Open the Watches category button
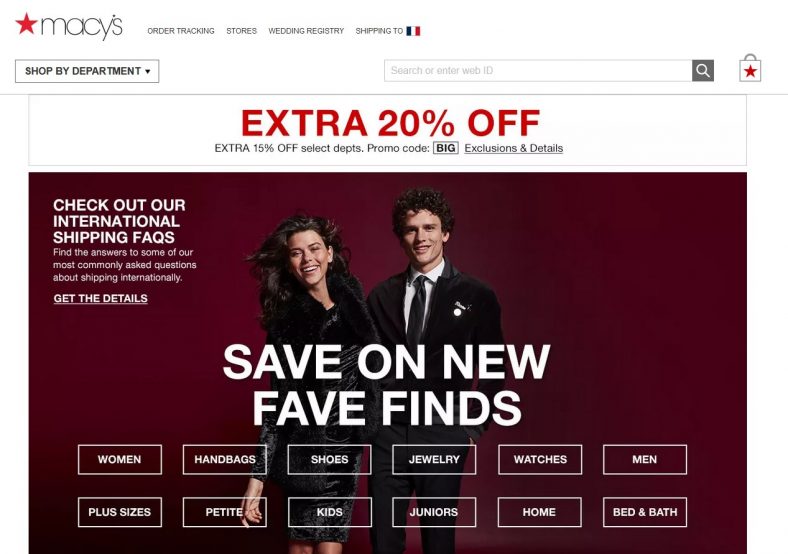Image resolution: width=788 pixels, height=554 pixels. (x=540, y=459)
